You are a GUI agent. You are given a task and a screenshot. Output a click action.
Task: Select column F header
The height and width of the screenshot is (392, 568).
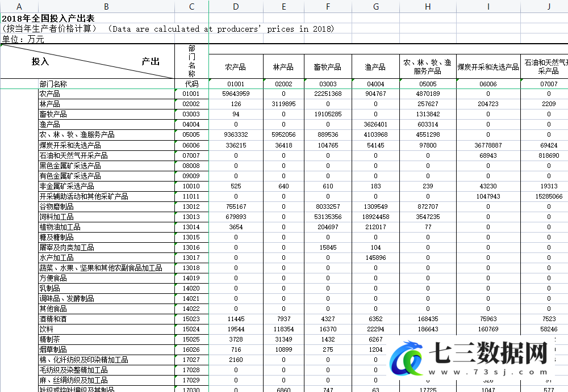[x=328, y=6]
